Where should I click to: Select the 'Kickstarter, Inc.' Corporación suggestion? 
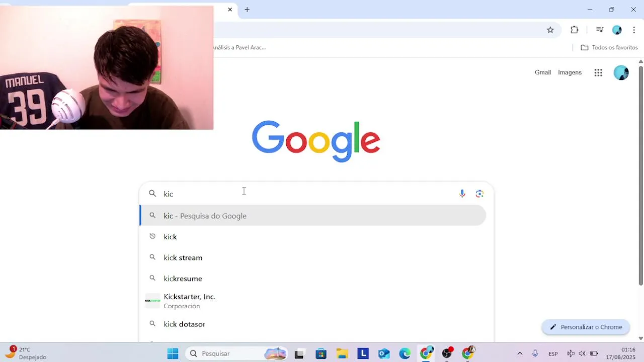point(312,301)
